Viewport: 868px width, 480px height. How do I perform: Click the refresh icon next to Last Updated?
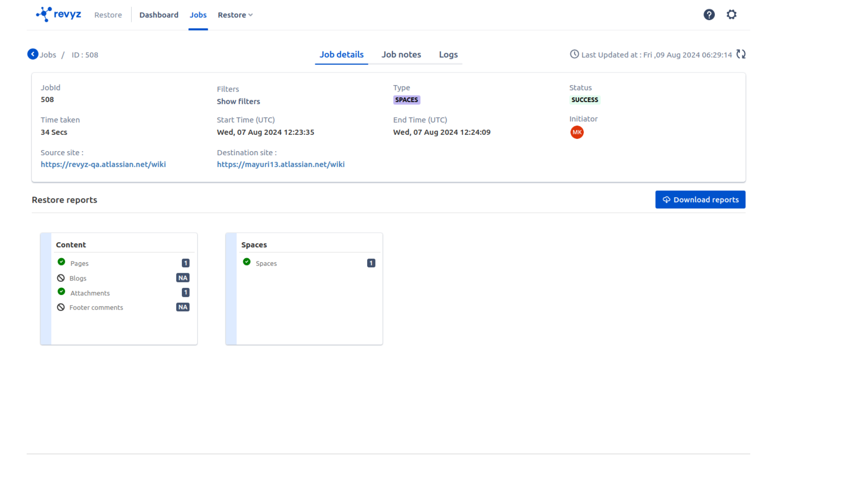[x=741, y=54]
